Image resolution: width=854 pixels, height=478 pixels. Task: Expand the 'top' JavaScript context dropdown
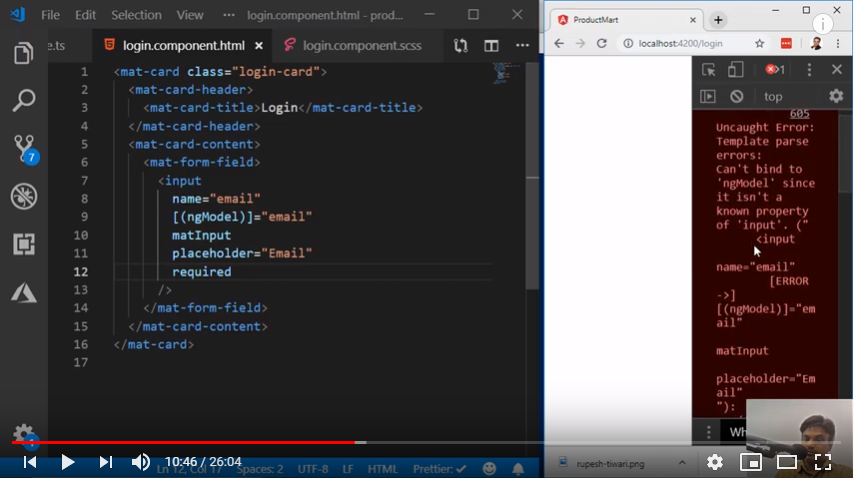[773, 96]
